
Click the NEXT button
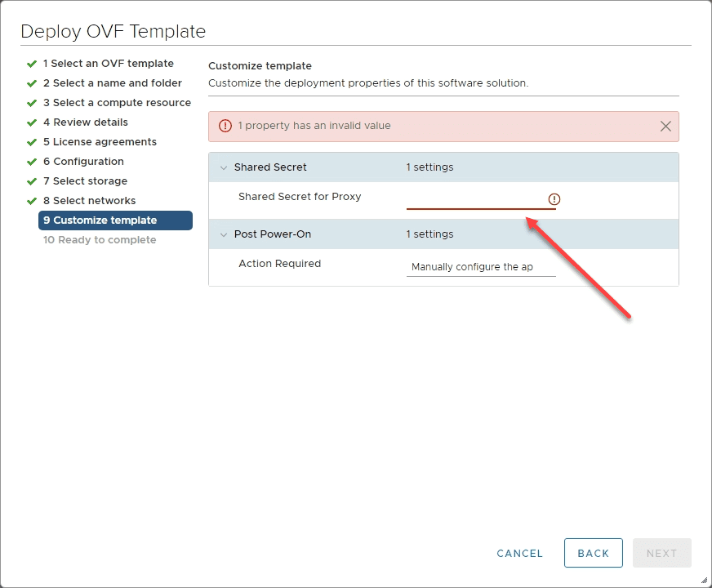point(661,553)
